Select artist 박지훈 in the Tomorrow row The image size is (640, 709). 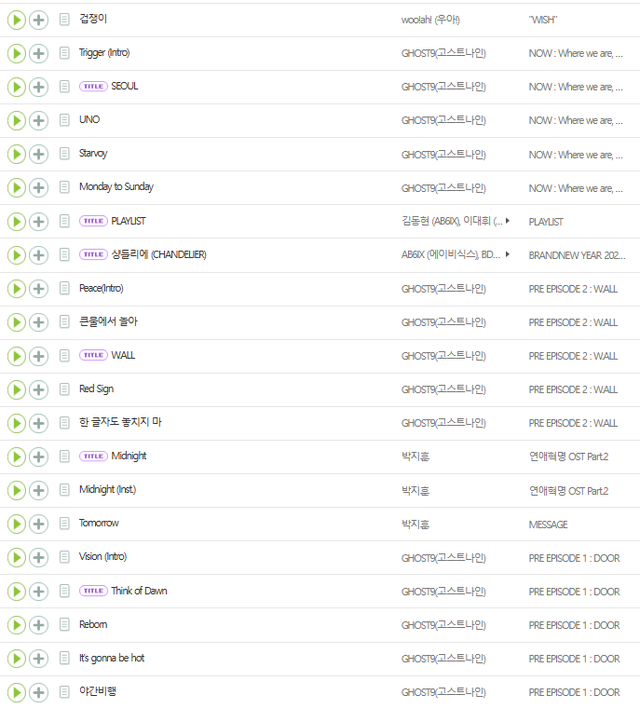(x=415, y=524)
